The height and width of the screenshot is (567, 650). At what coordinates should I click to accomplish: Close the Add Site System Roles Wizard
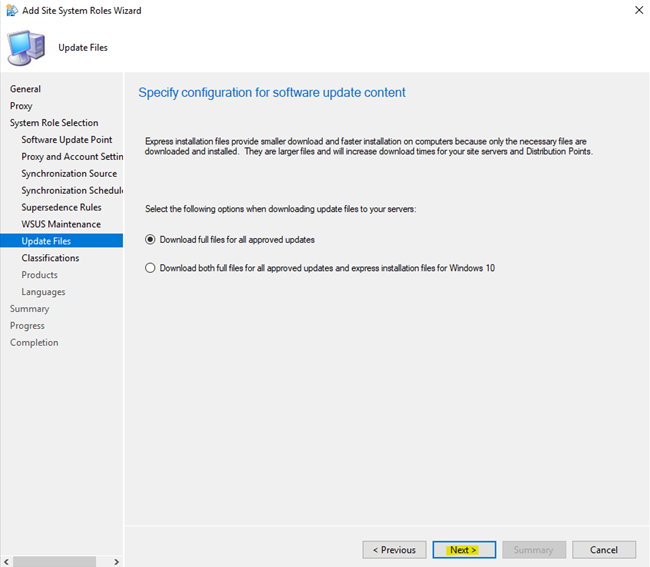tap(639, 10)
